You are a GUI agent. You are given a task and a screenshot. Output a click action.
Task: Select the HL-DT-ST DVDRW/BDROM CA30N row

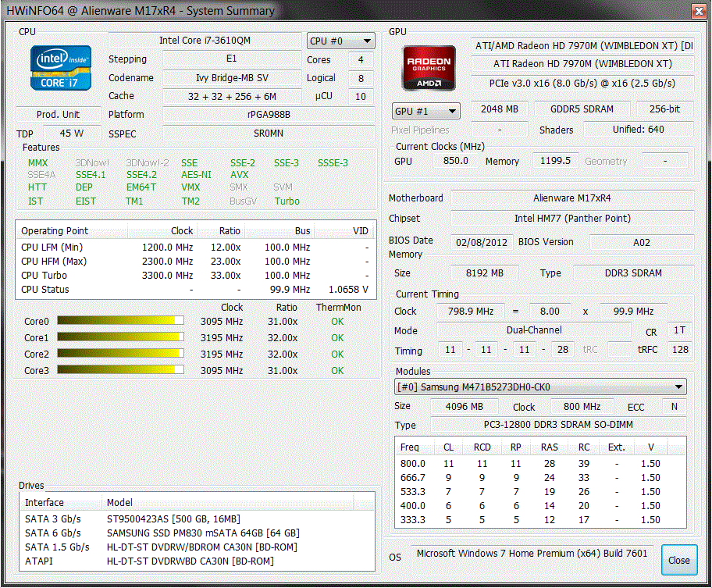point(198,547)
